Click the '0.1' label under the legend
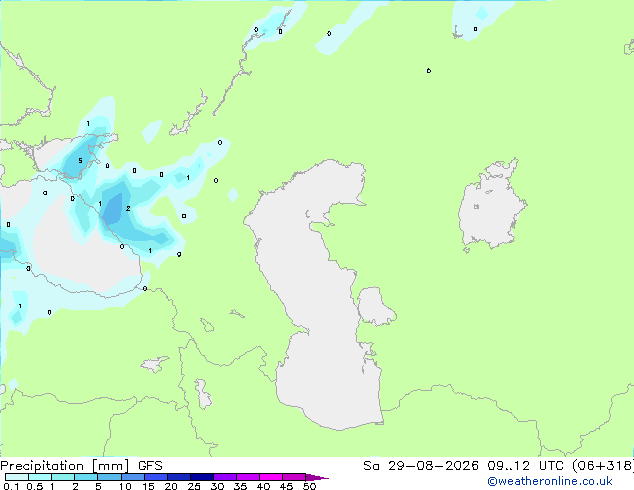 tap(11, 486)
